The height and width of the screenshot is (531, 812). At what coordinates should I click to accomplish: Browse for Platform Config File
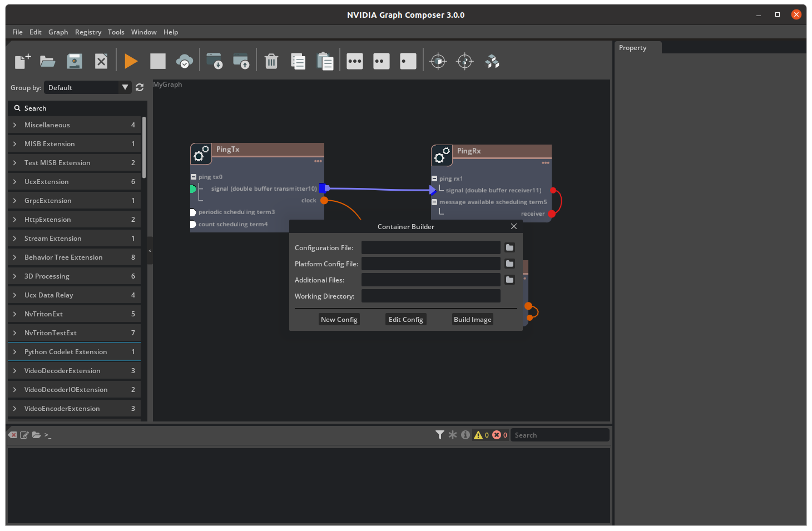click(509, 264)
